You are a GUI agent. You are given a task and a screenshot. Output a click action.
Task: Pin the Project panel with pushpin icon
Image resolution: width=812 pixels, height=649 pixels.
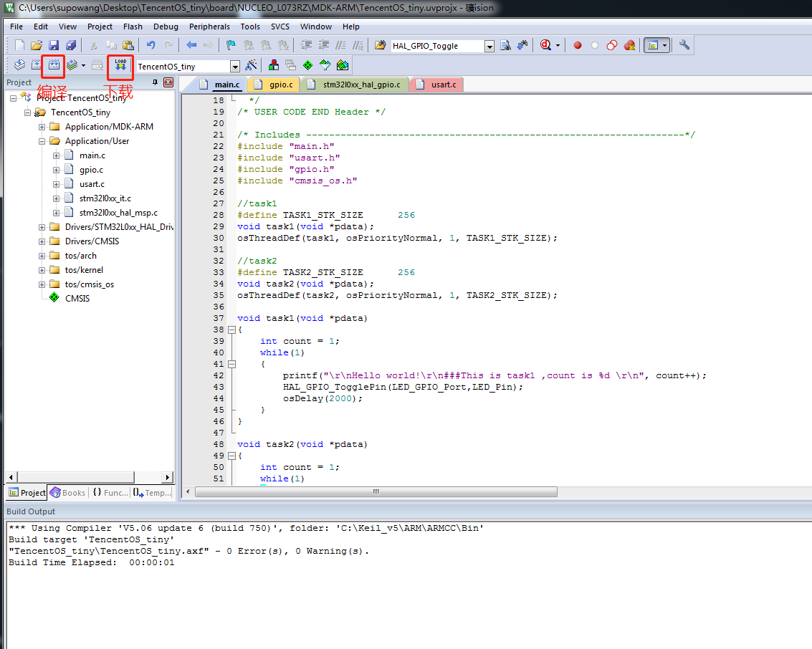pyautogui.click(x=156, y=82)
